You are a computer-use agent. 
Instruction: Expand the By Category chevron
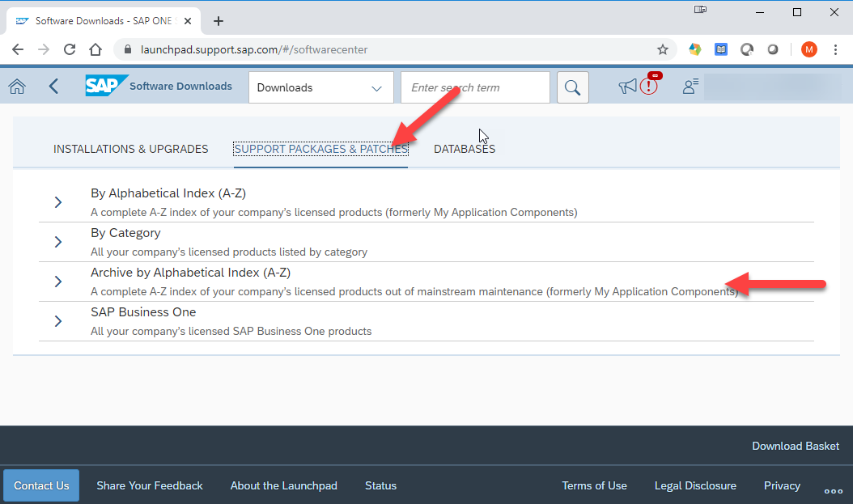58,242
